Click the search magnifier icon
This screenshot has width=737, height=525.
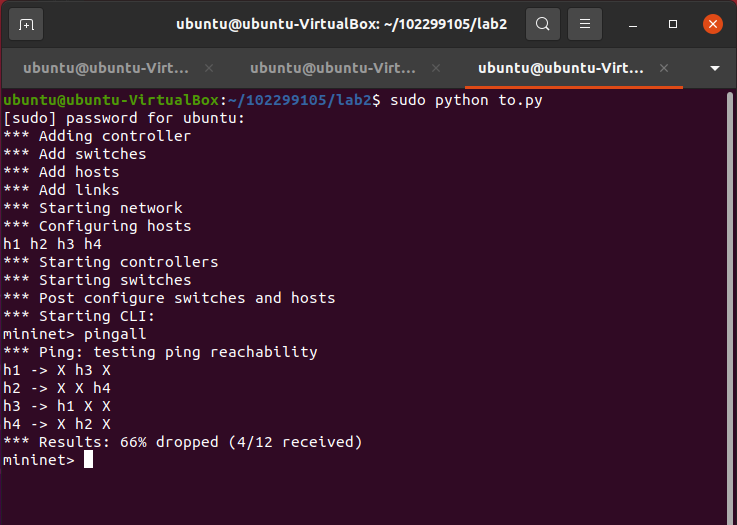(542, 24)
